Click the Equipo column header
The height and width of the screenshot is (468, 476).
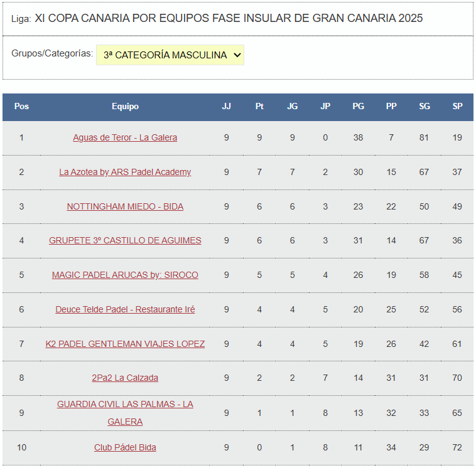tap(125, 107)
